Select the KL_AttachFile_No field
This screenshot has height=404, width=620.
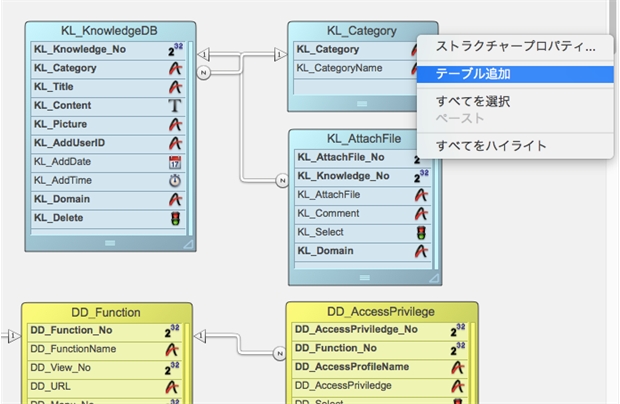[363, 157]
